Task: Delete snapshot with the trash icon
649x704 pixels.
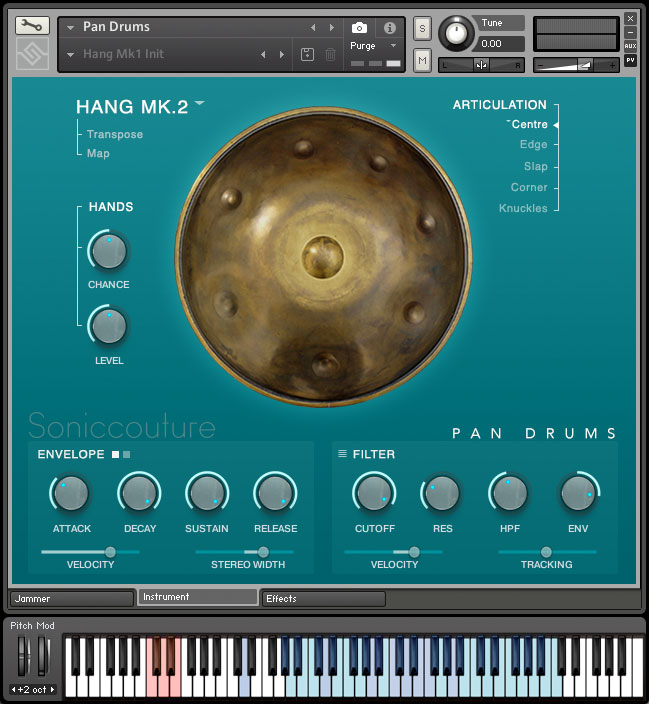Action: point(330,55)
